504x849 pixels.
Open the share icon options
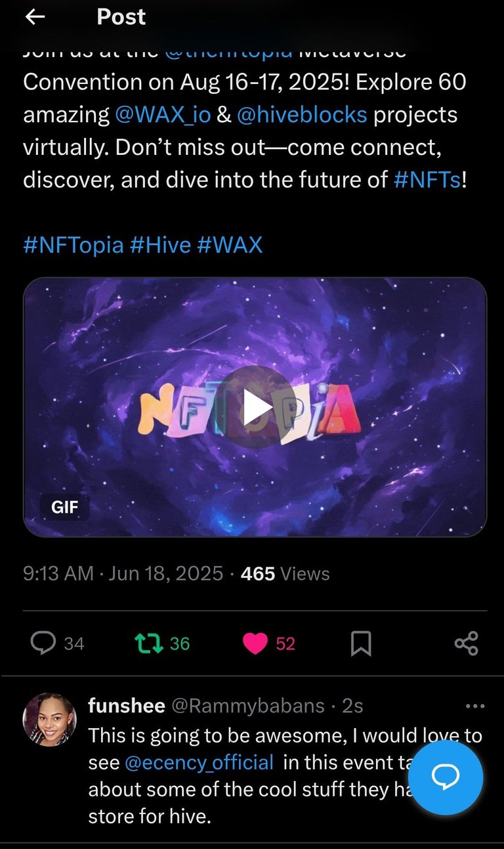tap(467, 643)
